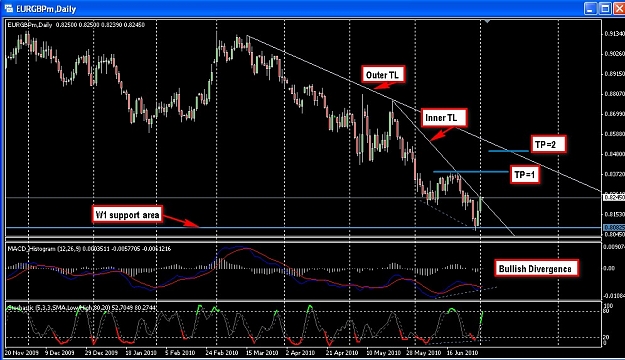This screenshot has height=360, width=625.
Task: Minimize the EURGBPm,Daily chart window
Action: [x=591, y=8]
